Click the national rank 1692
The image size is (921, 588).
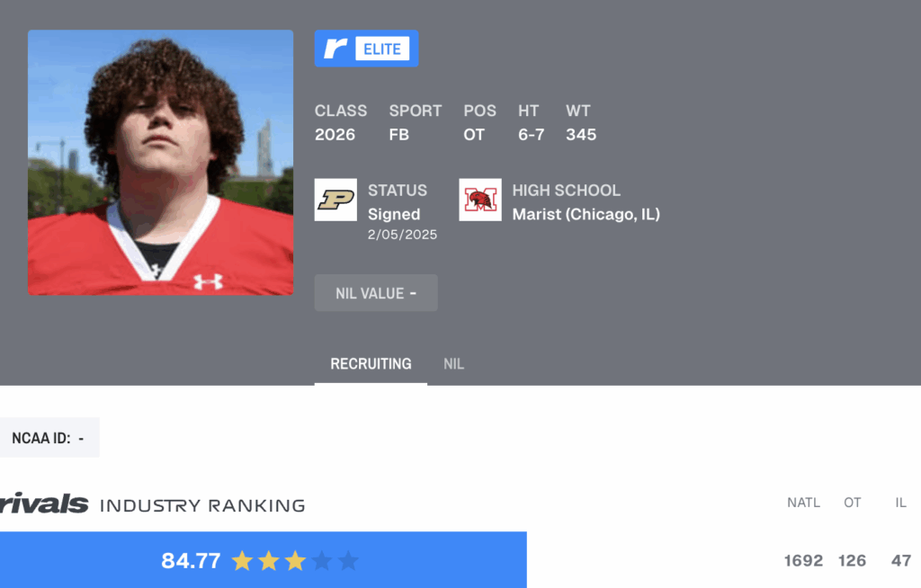[x=803, y=561]
